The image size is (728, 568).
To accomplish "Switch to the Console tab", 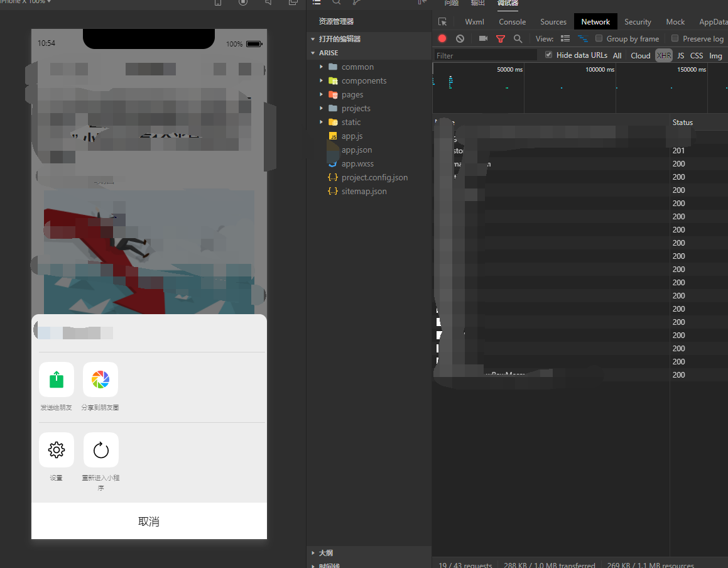I will point(512,22).
